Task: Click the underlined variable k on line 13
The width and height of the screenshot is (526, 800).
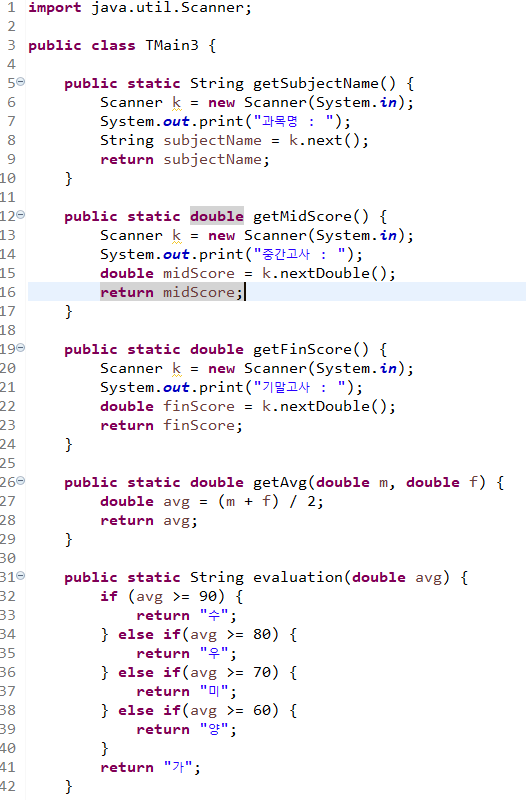Action: [177, 236]
